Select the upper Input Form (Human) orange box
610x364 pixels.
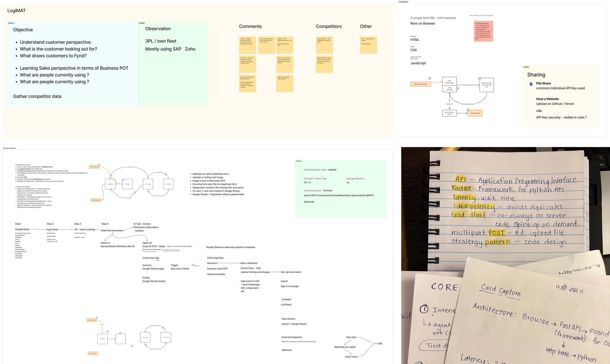[94, 167]
